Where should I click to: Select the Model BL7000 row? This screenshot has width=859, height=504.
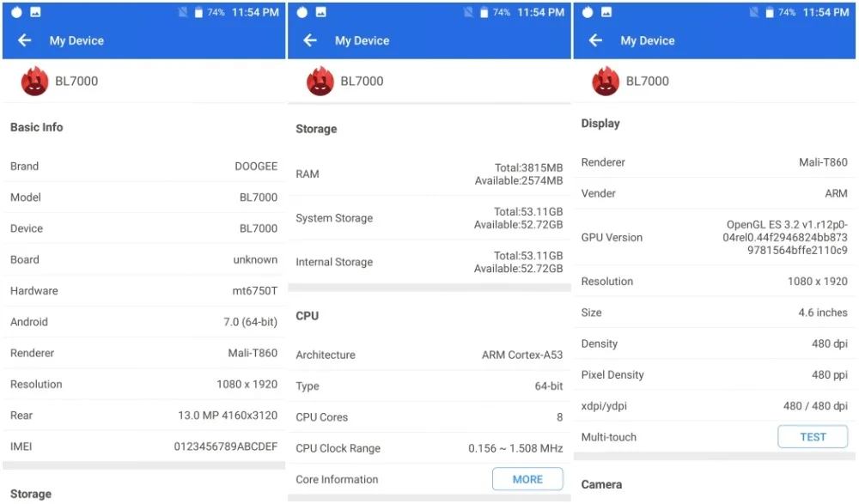coord(143,197)
